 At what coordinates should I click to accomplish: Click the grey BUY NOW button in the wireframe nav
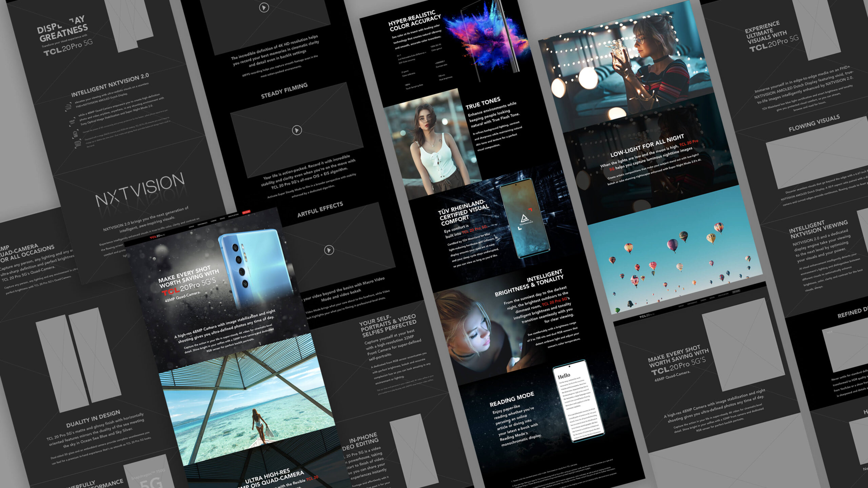tap(736, 291)
